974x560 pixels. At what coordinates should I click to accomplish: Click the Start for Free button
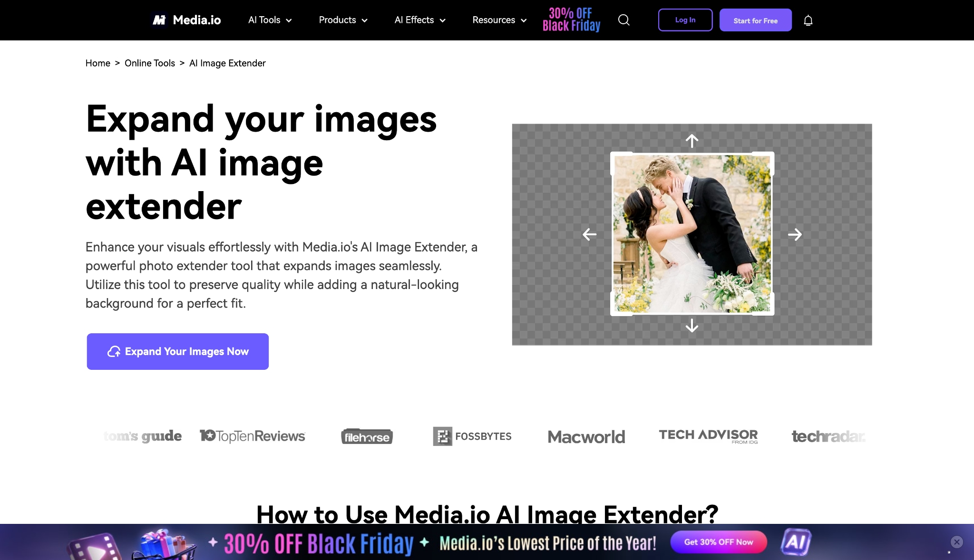pos(755,20)
